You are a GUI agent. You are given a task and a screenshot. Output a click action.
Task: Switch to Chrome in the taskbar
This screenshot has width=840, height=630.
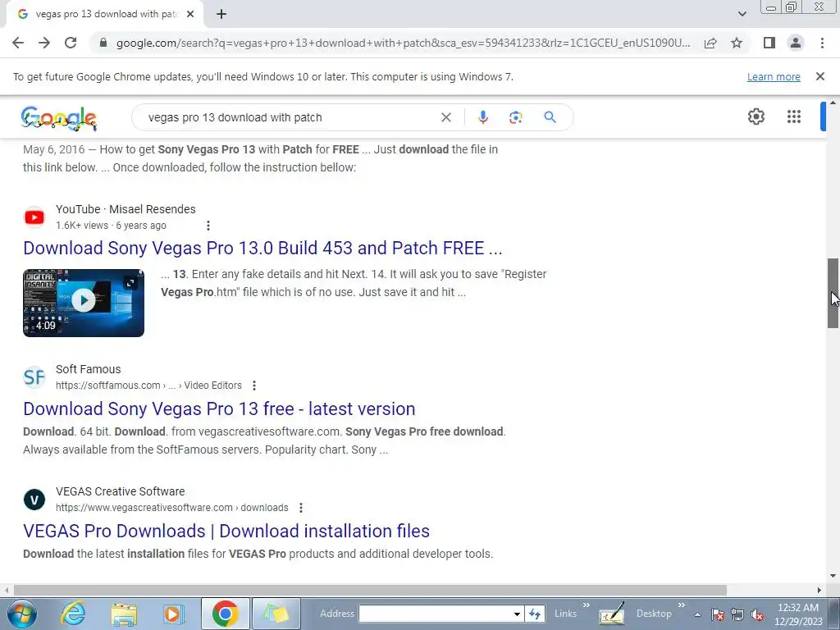point(225,614)
